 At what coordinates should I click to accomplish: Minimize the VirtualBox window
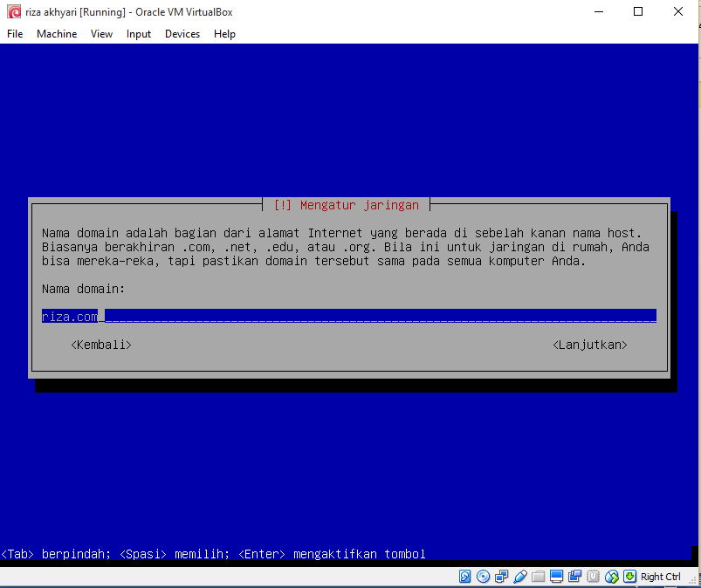(599, 11)
